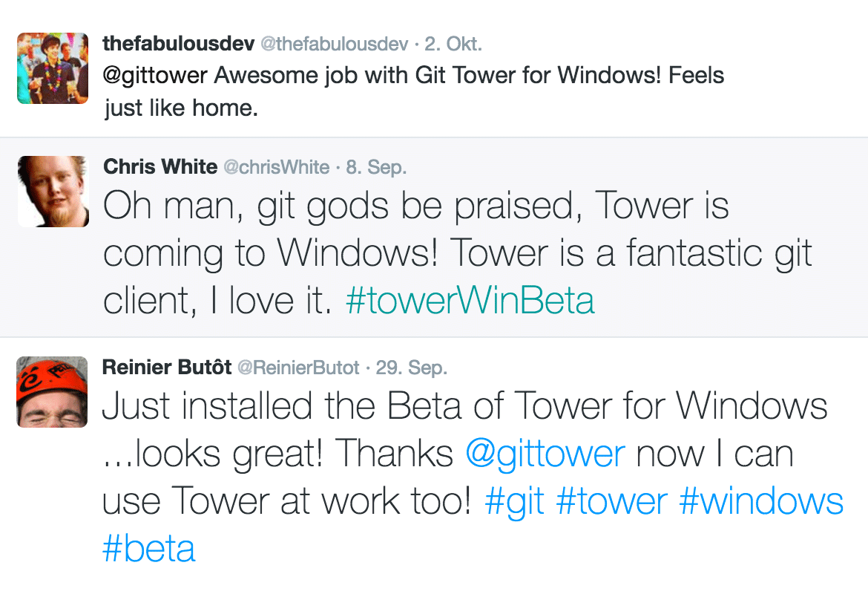The image size is (868, 594).
Task: Open Reinier Butôt's profile picture
Action: (x=52, y=393)
